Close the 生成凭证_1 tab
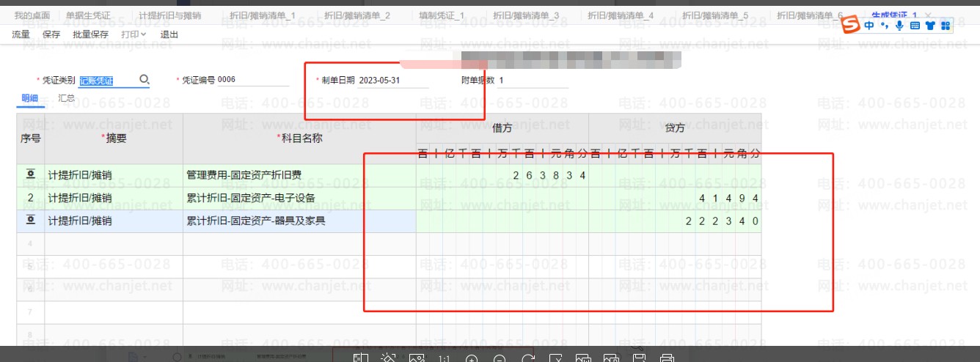 click(929, 15)
